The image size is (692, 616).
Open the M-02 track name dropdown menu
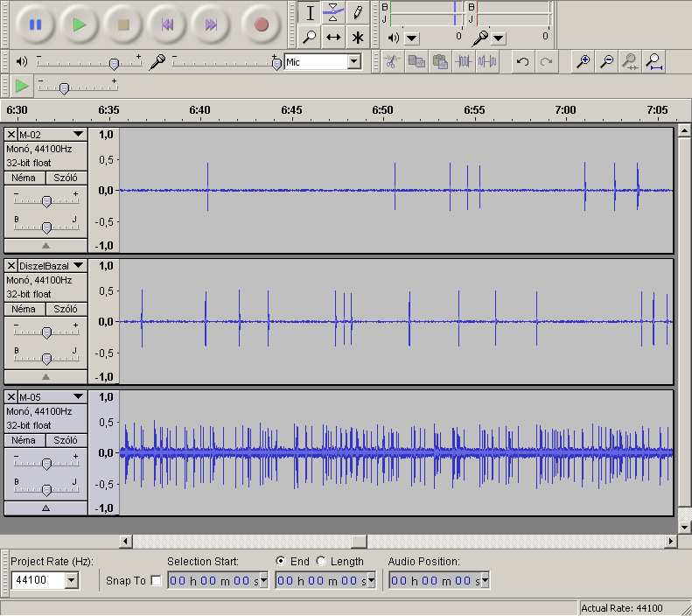coord(78,134)
